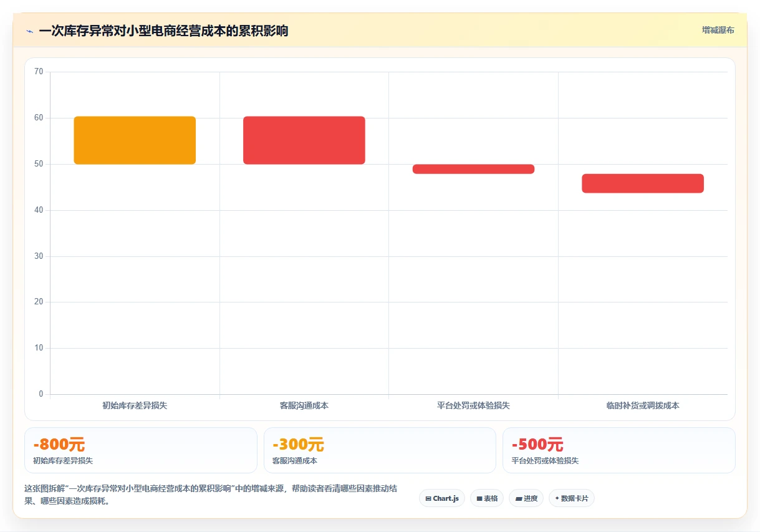Image resolution: width=760 pixels, height=532 pixels.
Task: Click the red 客服沟通成本 bar
Action: pyautogui.click(x=304, y=140)
